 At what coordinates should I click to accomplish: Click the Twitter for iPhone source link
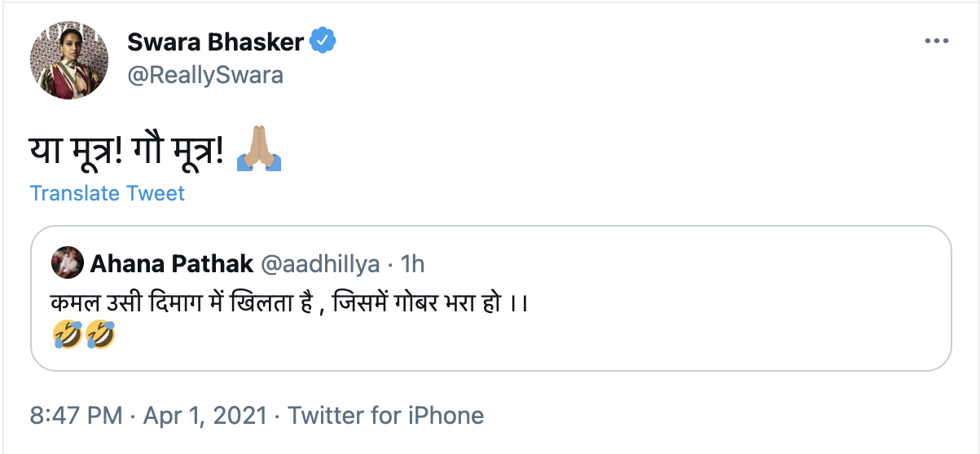386,416
